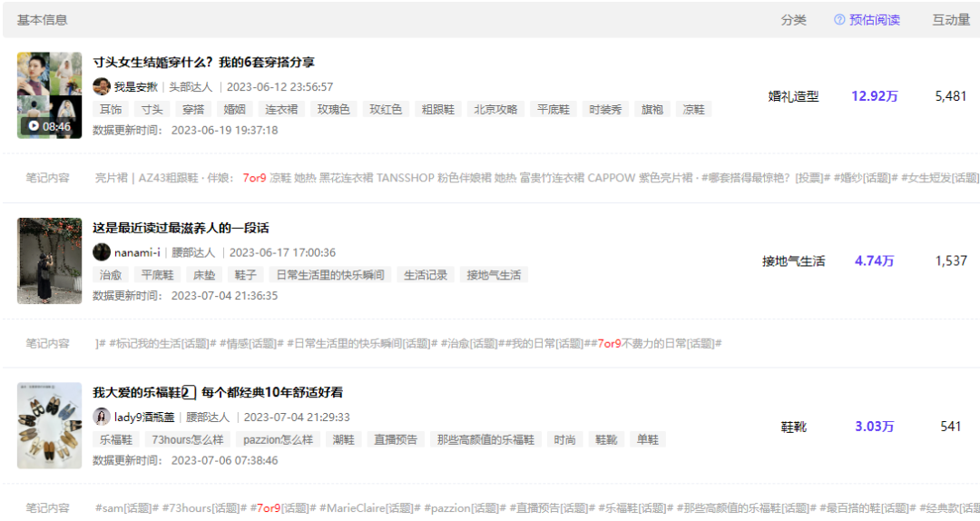
Task: Open note 这是最近读过最滋养人的一段话
Action: (181, 228)
